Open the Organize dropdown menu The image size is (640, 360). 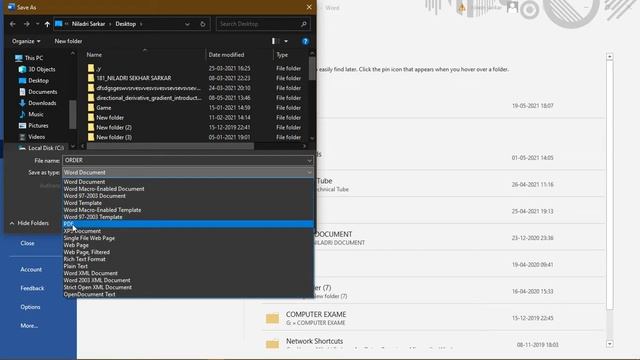26,41
